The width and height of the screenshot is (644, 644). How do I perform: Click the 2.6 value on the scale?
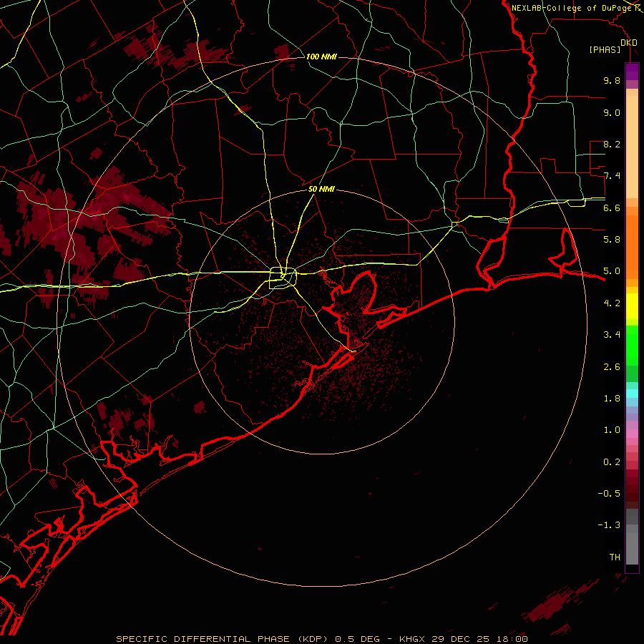point(612,367)
